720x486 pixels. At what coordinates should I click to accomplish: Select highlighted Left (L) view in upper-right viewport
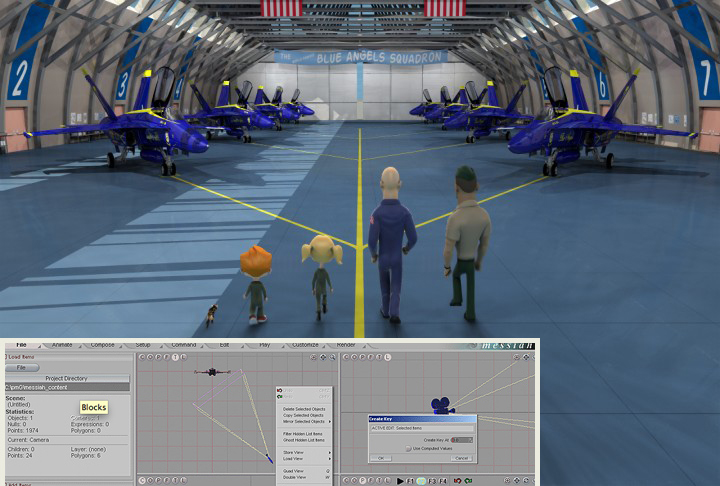[x=388, y=357]
